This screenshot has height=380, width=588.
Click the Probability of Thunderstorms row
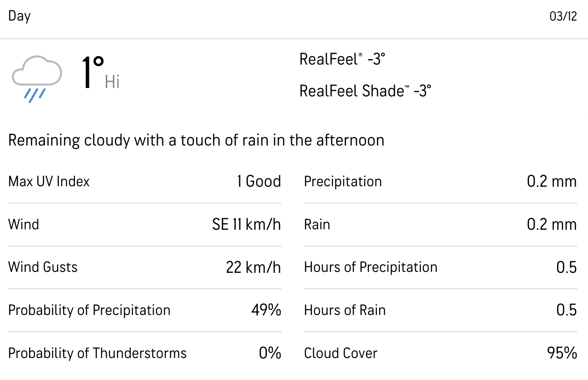pos(145,353)
